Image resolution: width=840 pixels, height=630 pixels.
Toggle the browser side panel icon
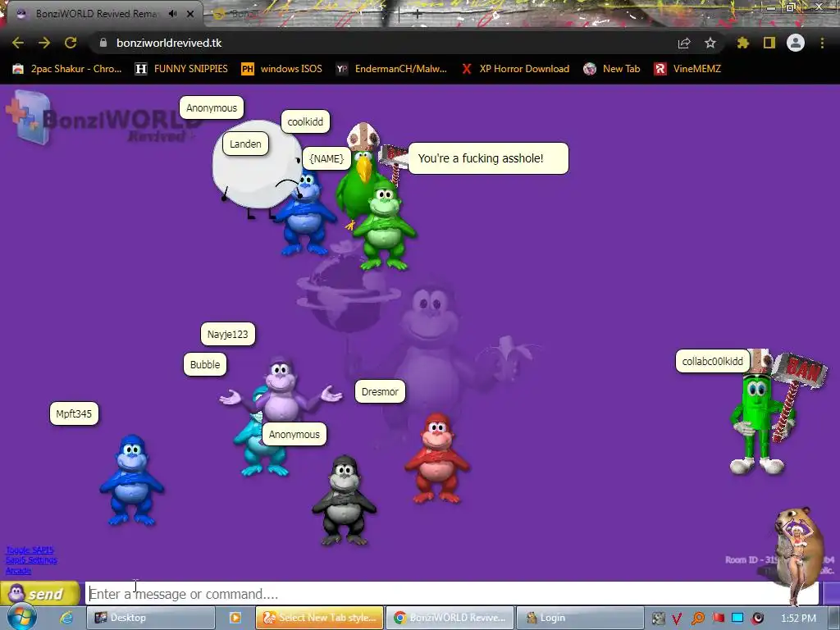click(x=769, y=43)
